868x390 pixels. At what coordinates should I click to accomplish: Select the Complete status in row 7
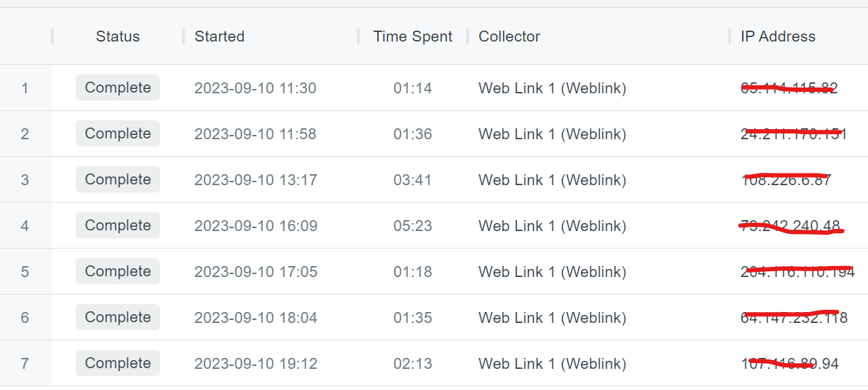tap(117, 363)
